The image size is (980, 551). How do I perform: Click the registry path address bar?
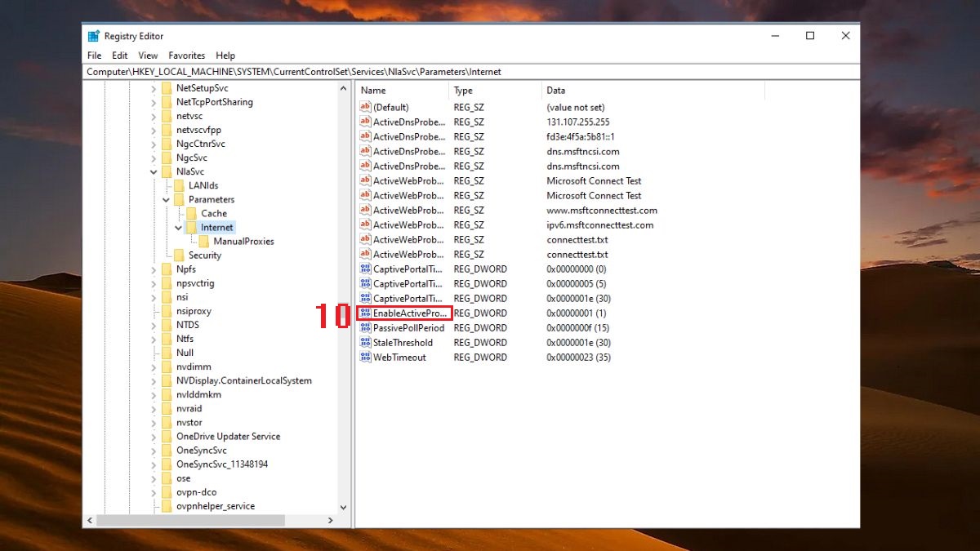point(472,72)
